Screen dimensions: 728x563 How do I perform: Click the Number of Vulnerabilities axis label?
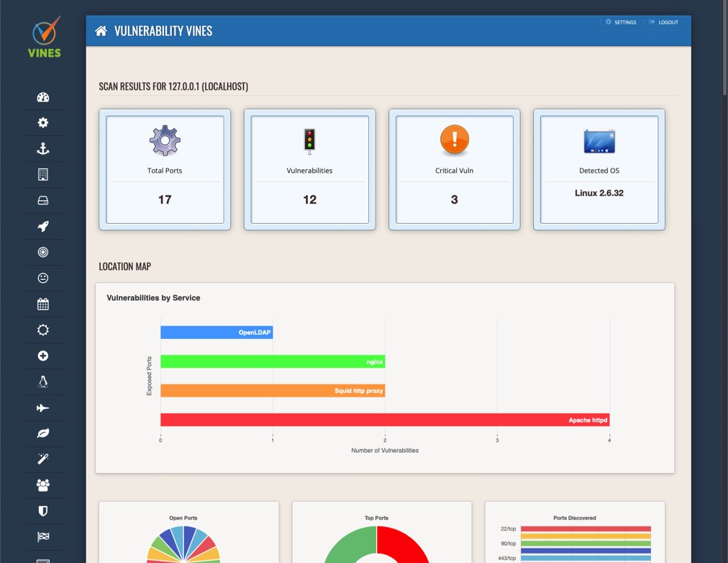(x=385, y=451)
